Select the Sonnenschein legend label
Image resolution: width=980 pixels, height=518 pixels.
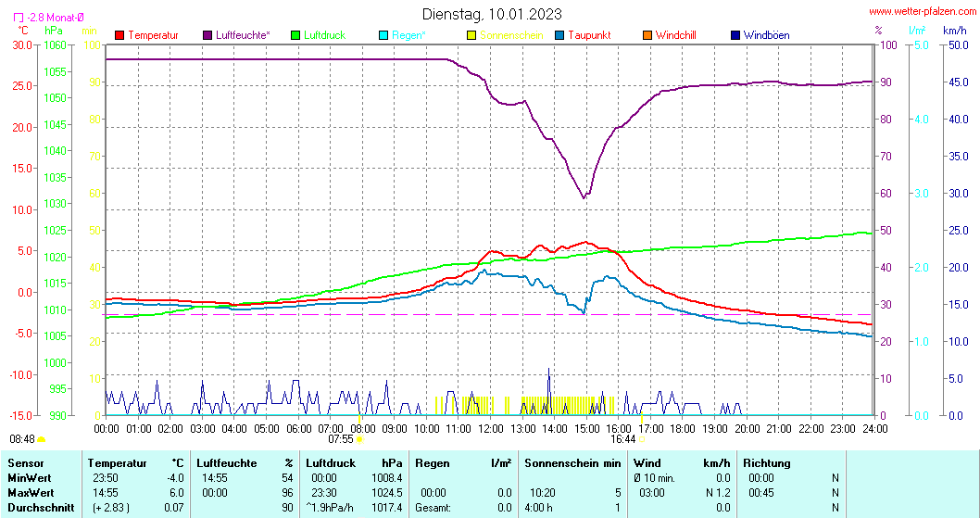click(x=511, y=35)
